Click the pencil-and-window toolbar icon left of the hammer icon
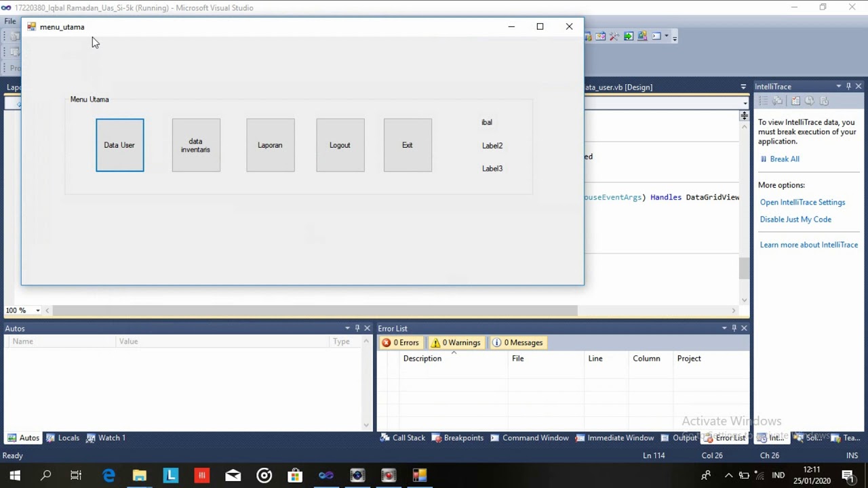 (x=601, y=36)
